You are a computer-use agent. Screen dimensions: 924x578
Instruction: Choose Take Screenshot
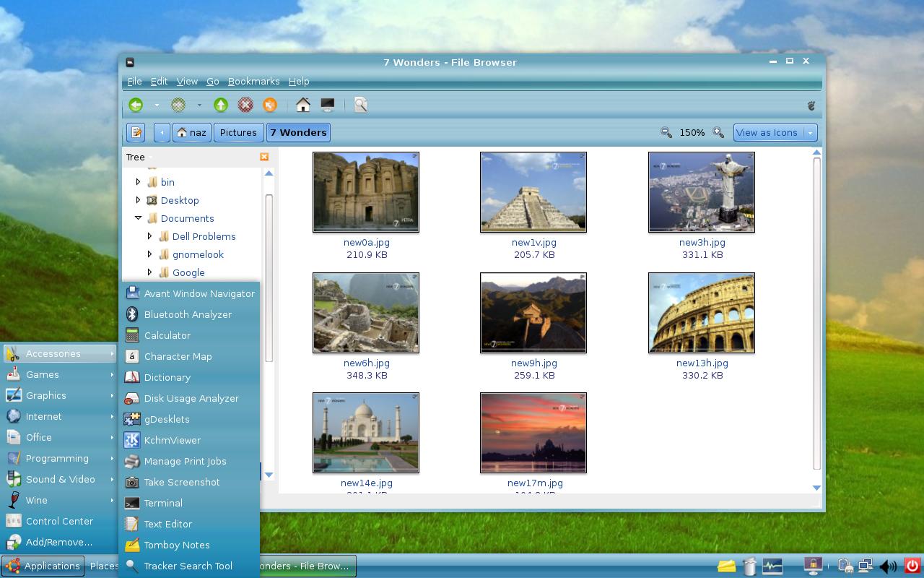[189, 482]
